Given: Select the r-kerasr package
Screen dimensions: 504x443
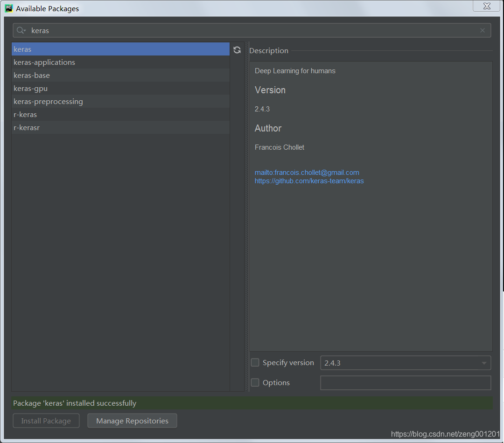Looking at the screenshot, I should click(x=120, y=127).
